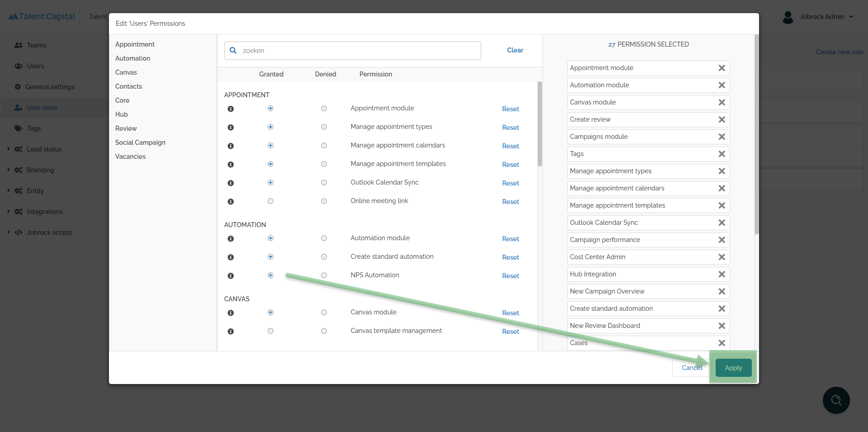Jump to Social Campaign permission category
Viewport: 868px width, 432px height.
pos(140,142)
